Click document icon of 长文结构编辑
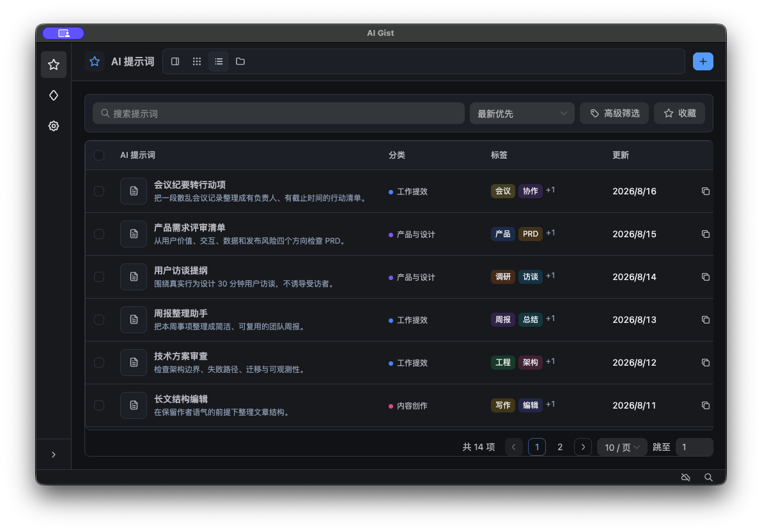Screen dimensions: 762x532 pos(134,405)
